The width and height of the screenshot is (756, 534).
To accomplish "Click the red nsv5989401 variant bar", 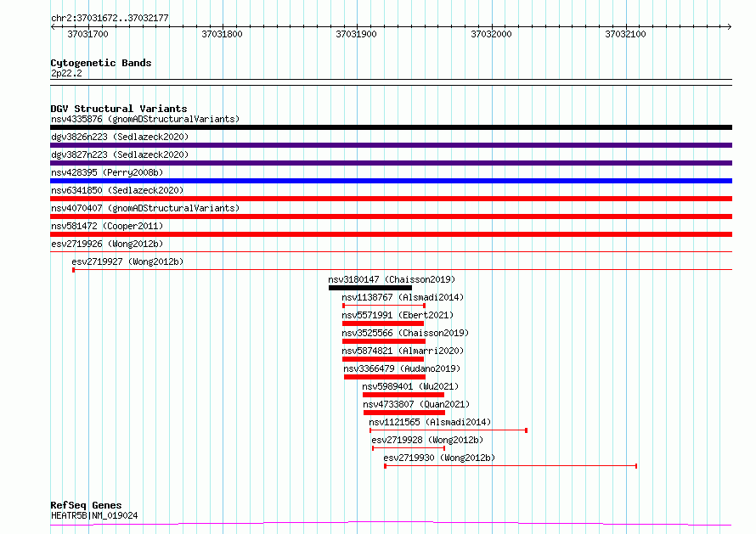I will pos(403,395).
